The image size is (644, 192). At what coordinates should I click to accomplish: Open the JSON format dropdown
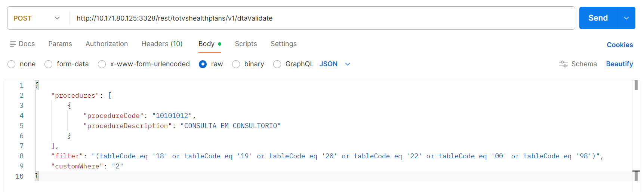(x=335, y=64)
